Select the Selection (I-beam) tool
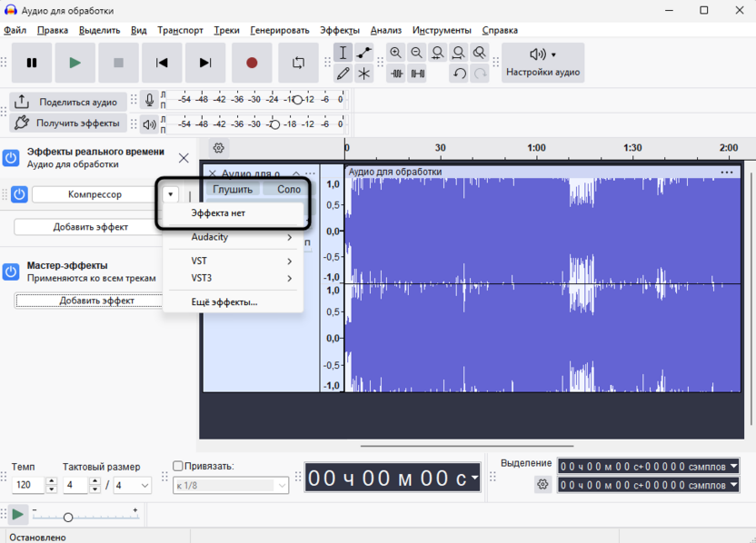Screen dimensions: 756x543 tap(343, 53)
